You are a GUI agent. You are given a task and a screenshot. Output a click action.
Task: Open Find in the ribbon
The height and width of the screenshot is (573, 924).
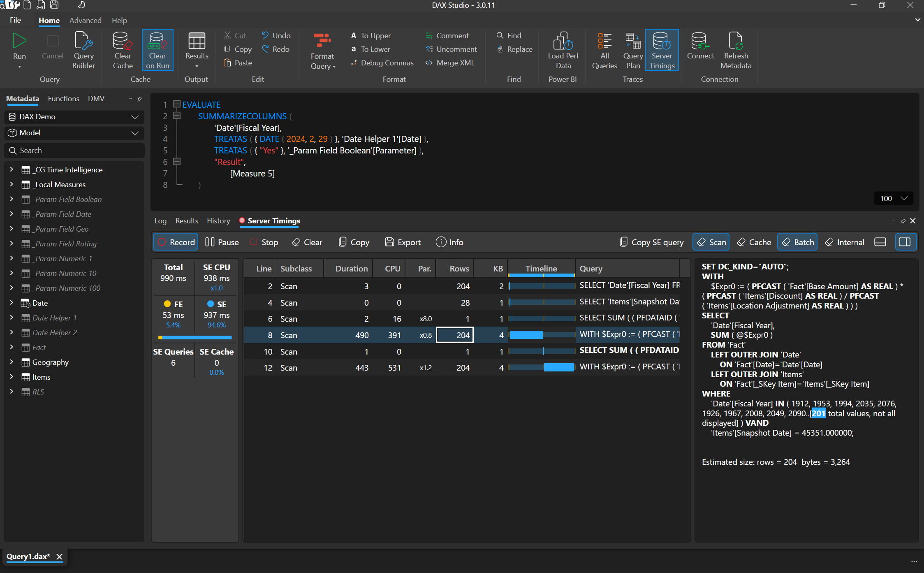tap(509, 35)
